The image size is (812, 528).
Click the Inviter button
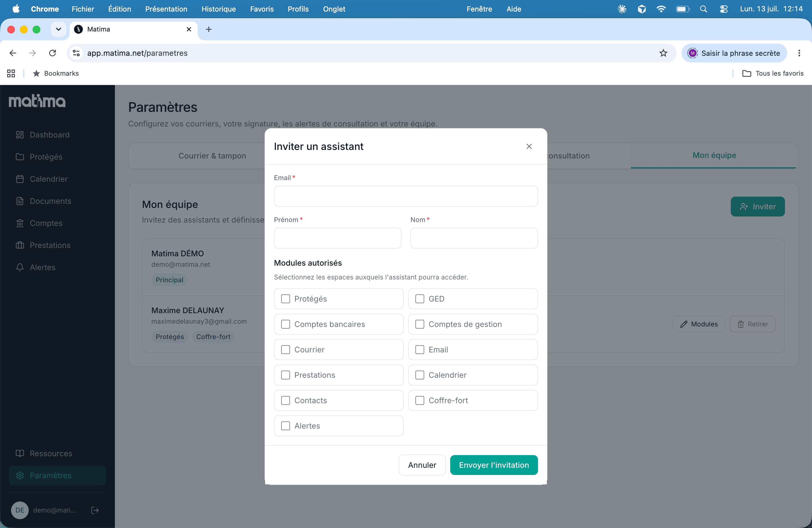point(757,206)
